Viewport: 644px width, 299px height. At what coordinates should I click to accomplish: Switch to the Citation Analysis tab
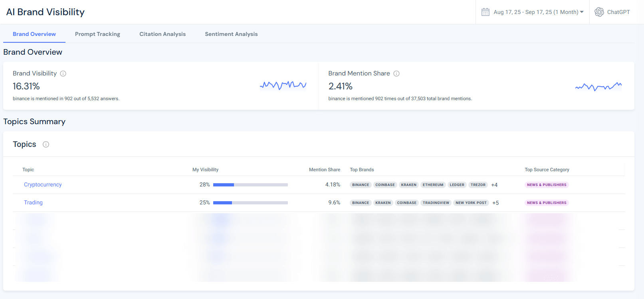coord(162,34)
